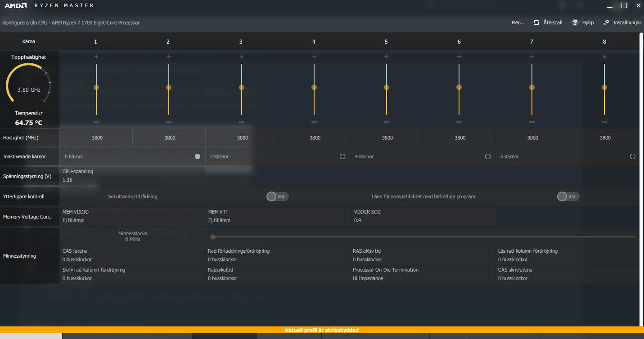The width and height of the screenshot is (644, 339).
Task: Click the core 4 Hastighet 3800 field
Action: point(314,138)
